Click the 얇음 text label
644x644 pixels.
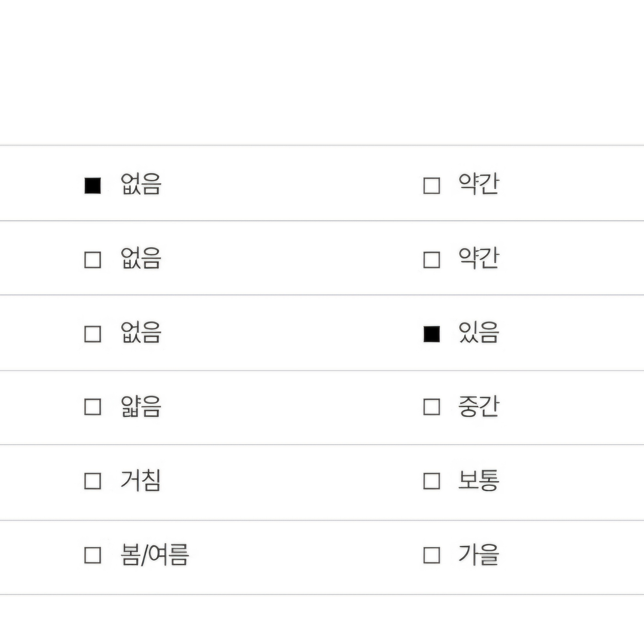(x=141, y=406)
